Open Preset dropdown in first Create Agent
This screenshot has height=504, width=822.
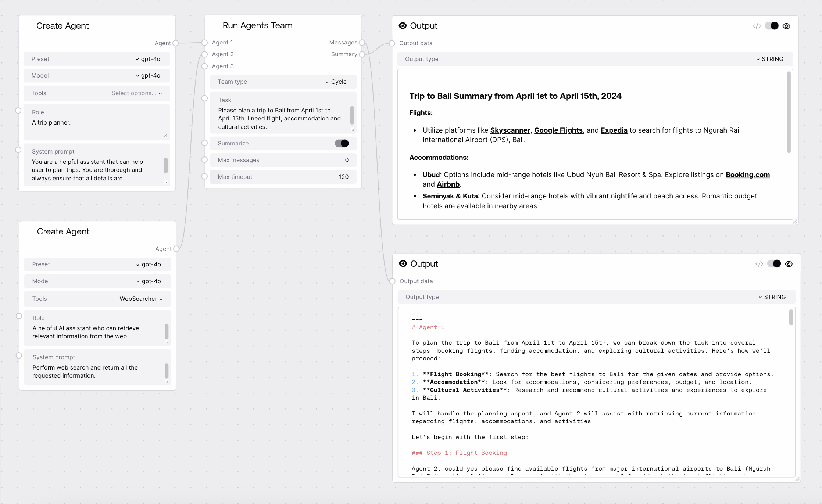tap(147, 59)
